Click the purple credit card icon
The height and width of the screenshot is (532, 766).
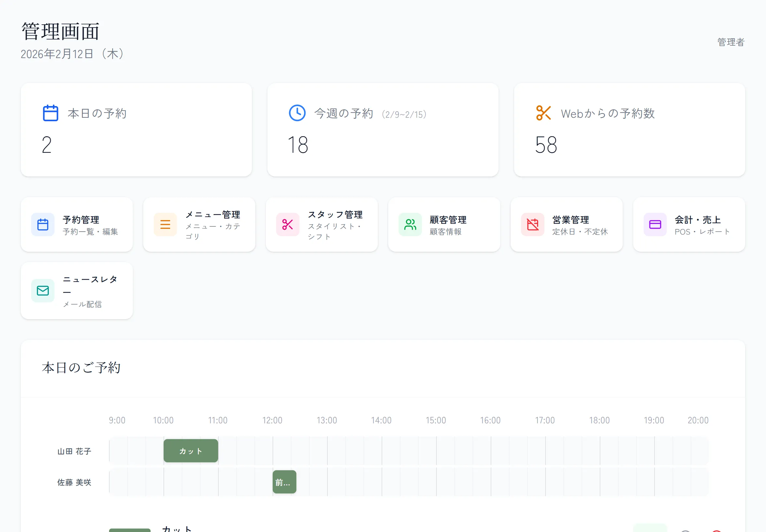click(x=655, y=224)
